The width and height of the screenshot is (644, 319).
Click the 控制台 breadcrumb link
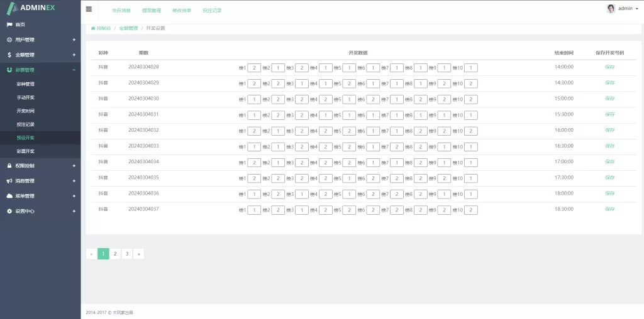104,28
